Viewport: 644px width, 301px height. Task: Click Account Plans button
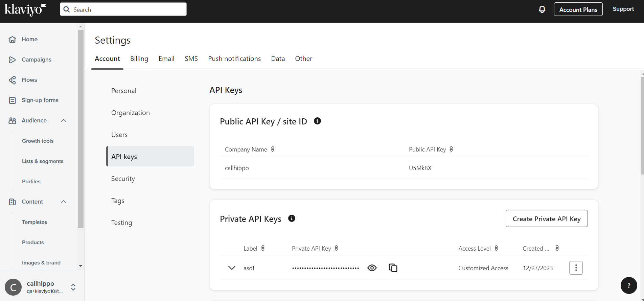tap(578, 9)
